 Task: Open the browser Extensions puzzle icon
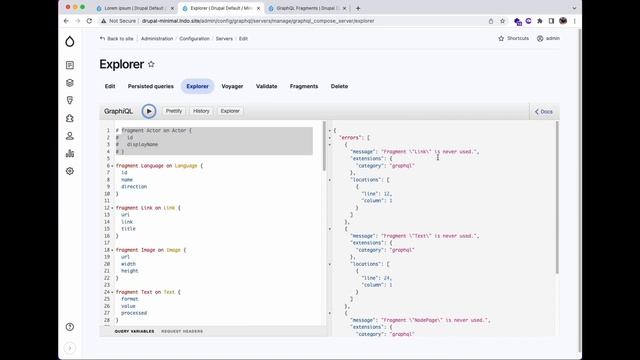[x=540, y=21]
